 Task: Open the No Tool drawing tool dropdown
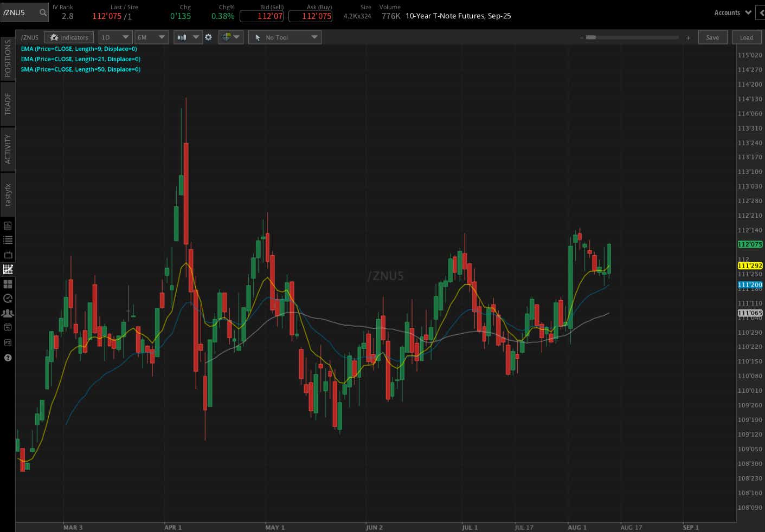[x=285, y=37]
